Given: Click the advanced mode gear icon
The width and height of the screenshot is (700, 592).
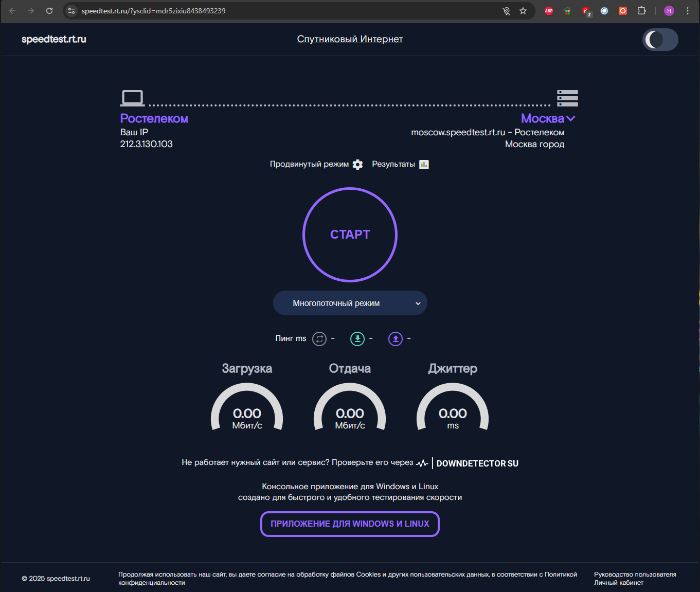Looking at the screenshot, I should pyautogui.click(x=358, y=165).
